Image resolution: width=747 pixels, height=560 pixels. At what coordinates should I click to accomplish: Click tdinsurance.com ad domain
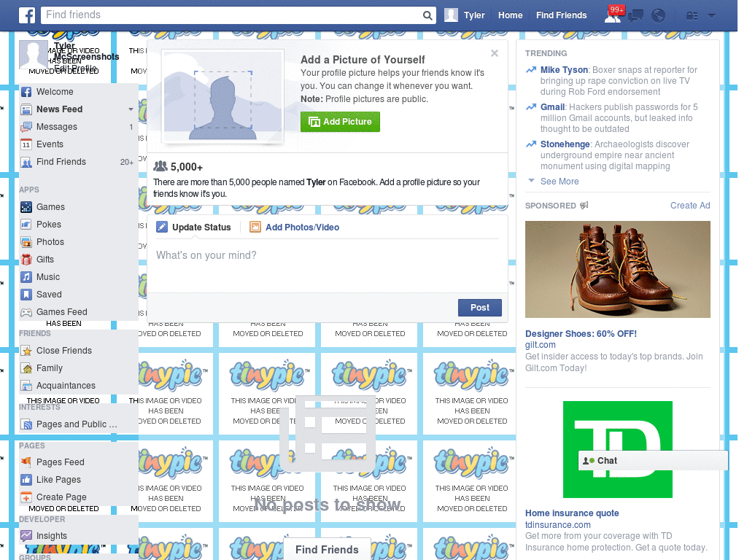[558, 525]
